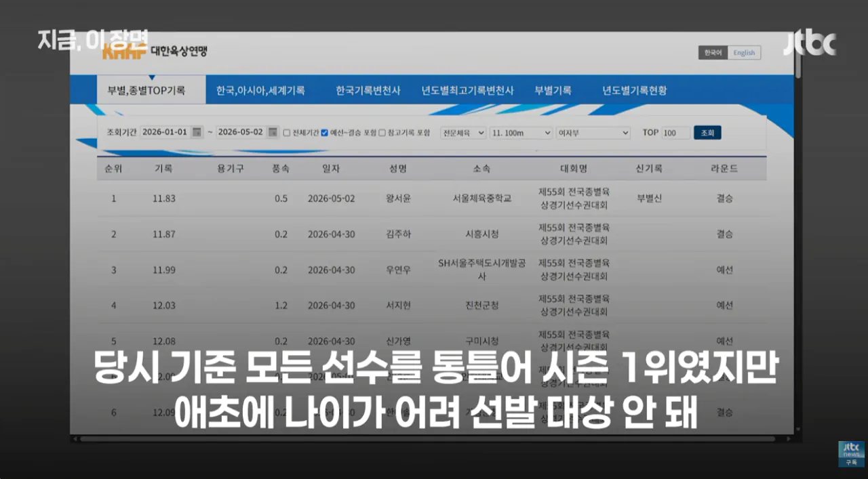The image size is (868, 479).
Task: Click the 용기구 column header
Action: tap(230, 169)
